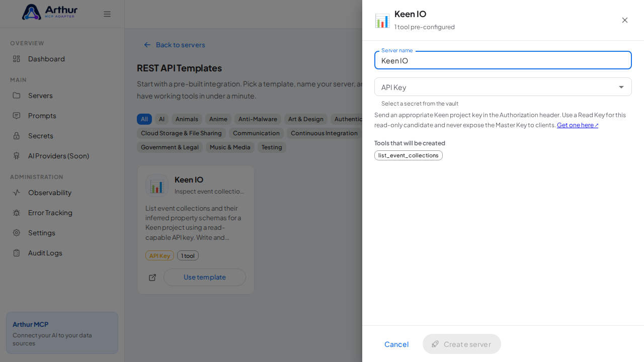The height and width of the screenshot is (362, 644).
Task: Click the Dashboard grid icon
Action: pos(17,59)
